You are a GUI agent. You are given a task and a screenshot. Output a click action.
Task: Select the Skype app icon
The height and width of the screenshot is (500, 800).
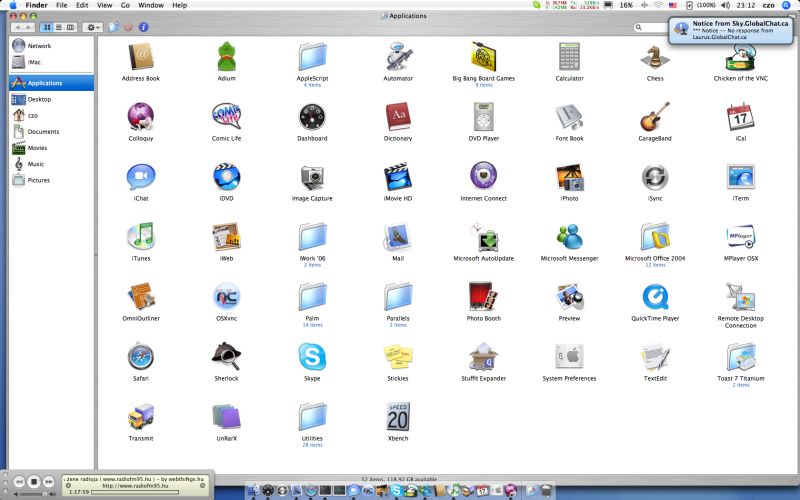pos(312,357)
